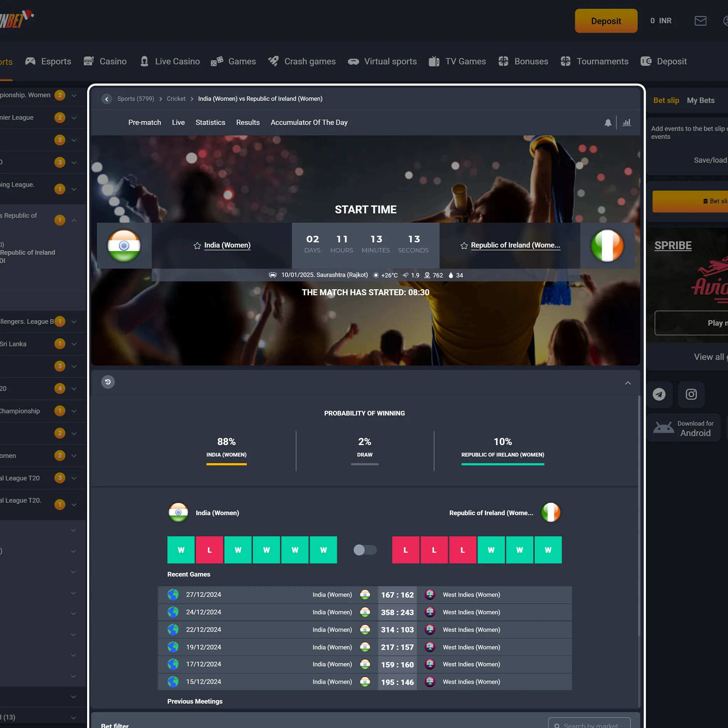Open the Telegram social icon
This screenshot has height=728, width=728.
pos(659,394)
